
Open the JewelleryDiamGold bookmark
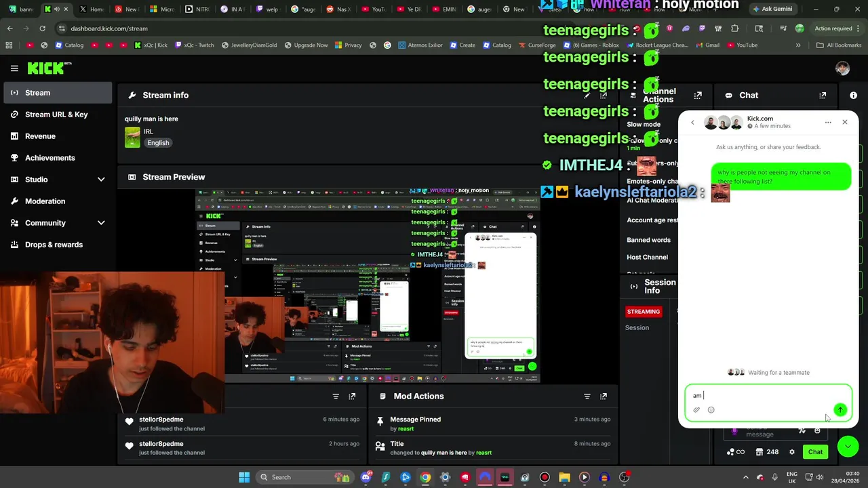click(248, 45)
